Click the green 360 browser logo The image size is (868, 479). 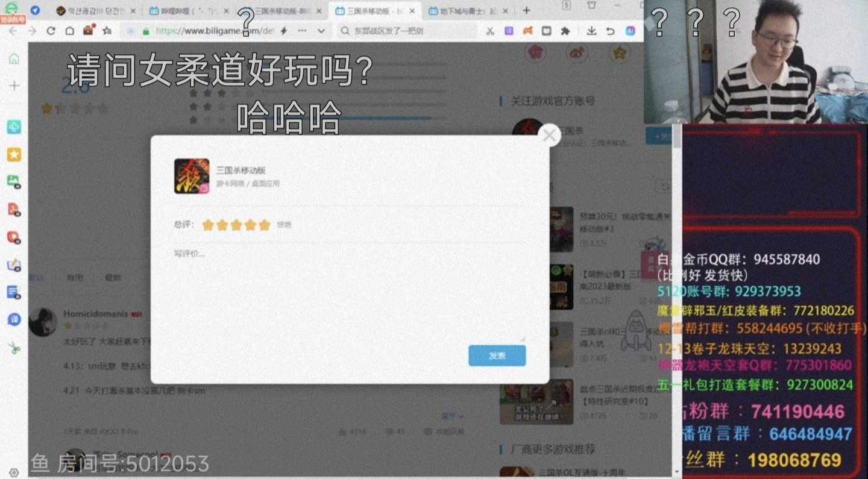(x=12, y=8)
